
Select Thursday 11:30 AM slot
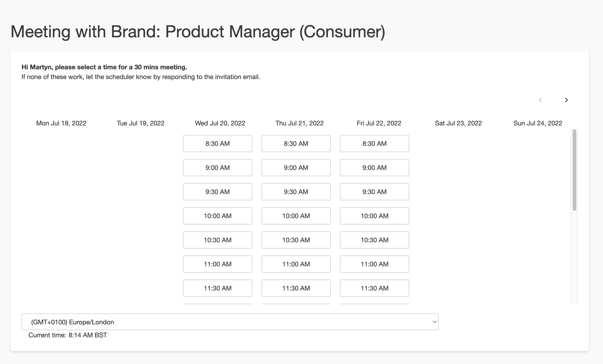296,288
